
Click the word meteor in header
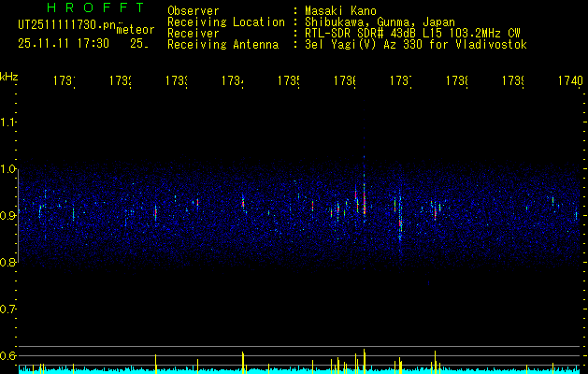coord(136,30)
